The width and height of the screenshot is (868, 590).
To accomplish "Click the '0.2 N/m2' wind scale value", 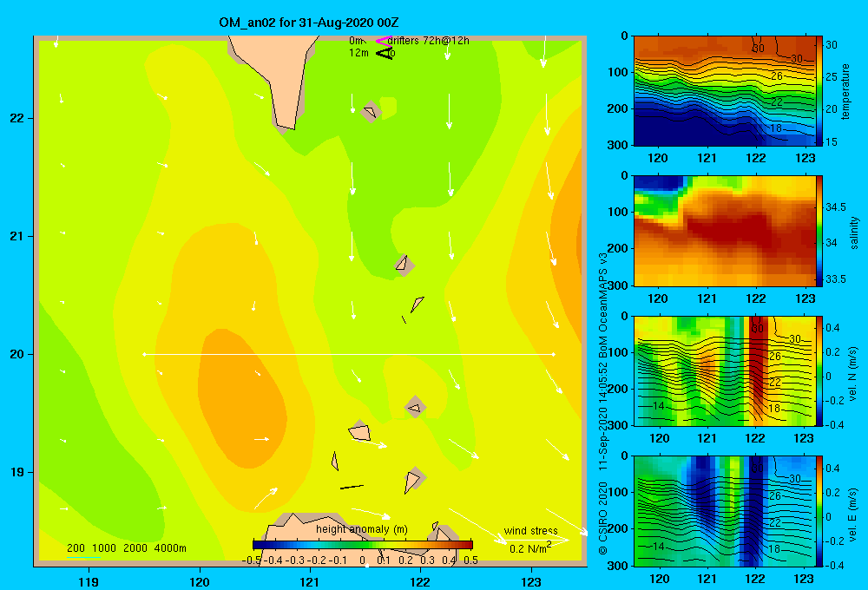I will pyautogui.click(x=529, y=548).
